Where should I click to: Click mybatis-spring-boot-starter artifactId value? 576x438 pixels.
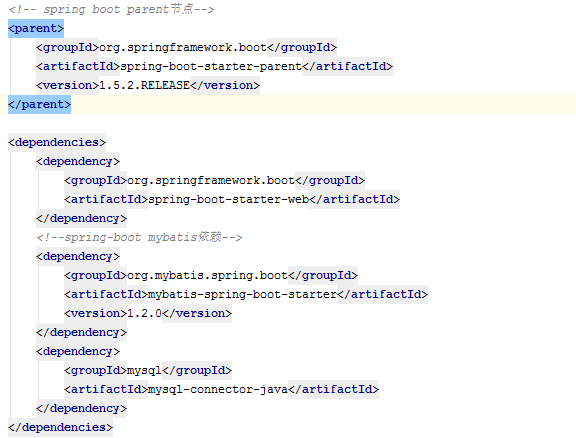[x=242, y=294]
